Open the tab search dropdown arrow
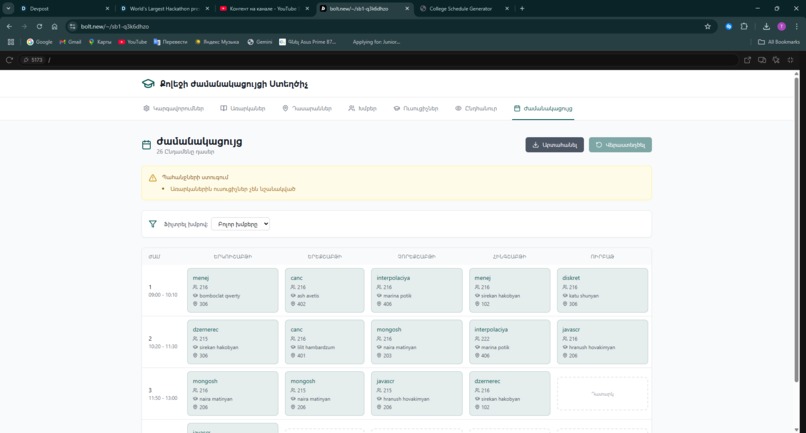 pyautogui.click(x=8, y=8)
